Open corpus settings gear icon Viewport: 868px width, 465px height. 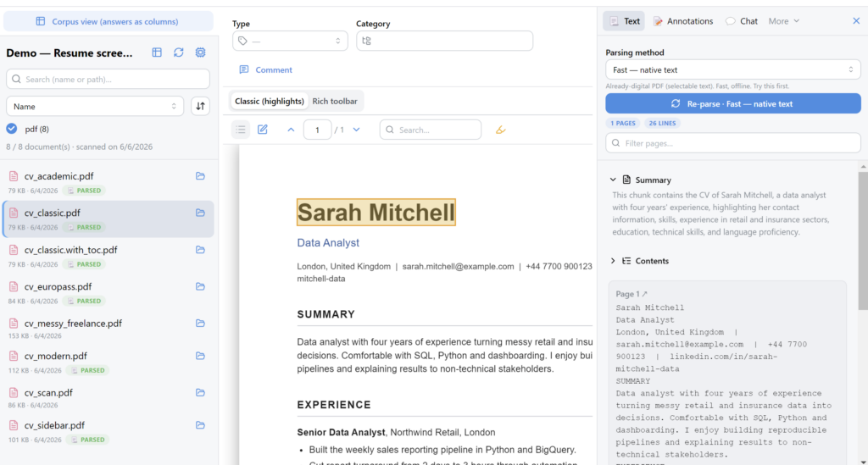coord(200,53)
